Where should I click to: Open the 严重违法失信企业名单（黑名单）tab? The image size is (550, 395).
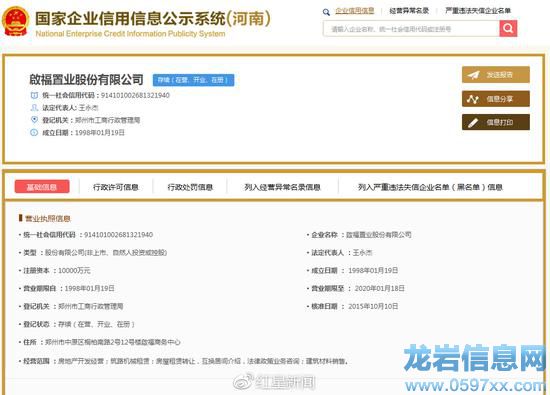tap(430, 187)
